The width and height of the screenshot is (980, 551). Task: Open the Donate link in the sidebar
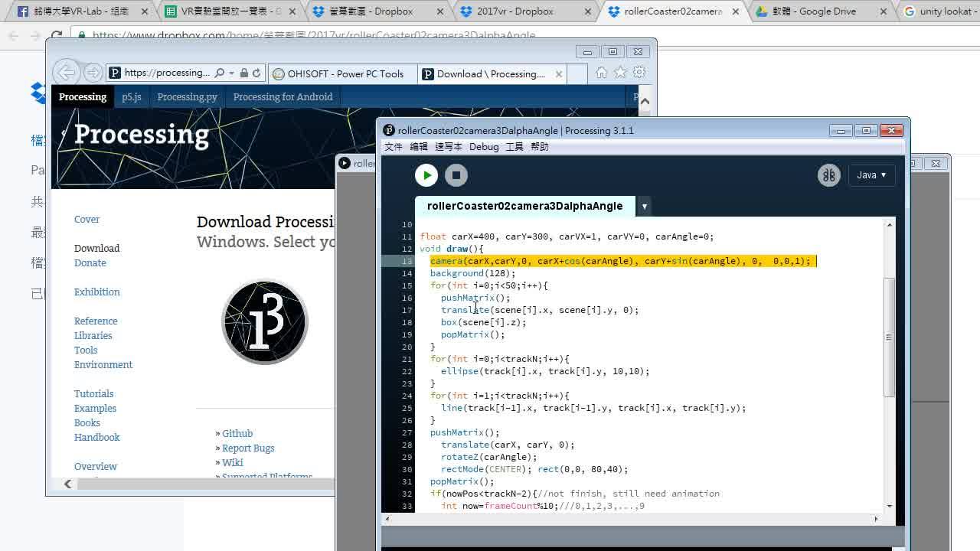(x=90, y=263)
